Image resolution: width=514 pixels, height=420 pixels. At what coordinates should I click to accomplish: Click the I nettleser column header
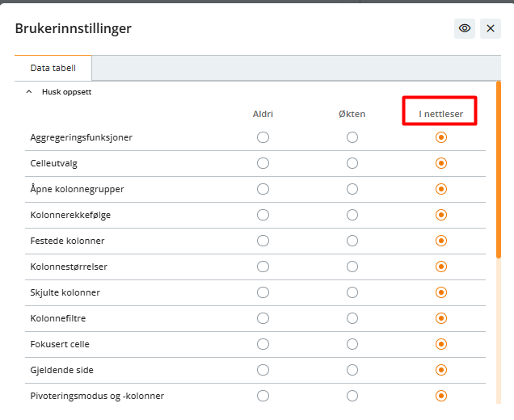(441, 114)
